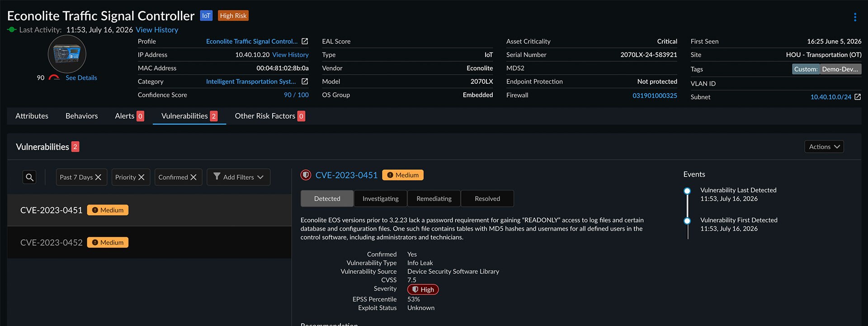Click the CVSS value 7.5
This screenshot has height=326, width=868.
point(412,280)
